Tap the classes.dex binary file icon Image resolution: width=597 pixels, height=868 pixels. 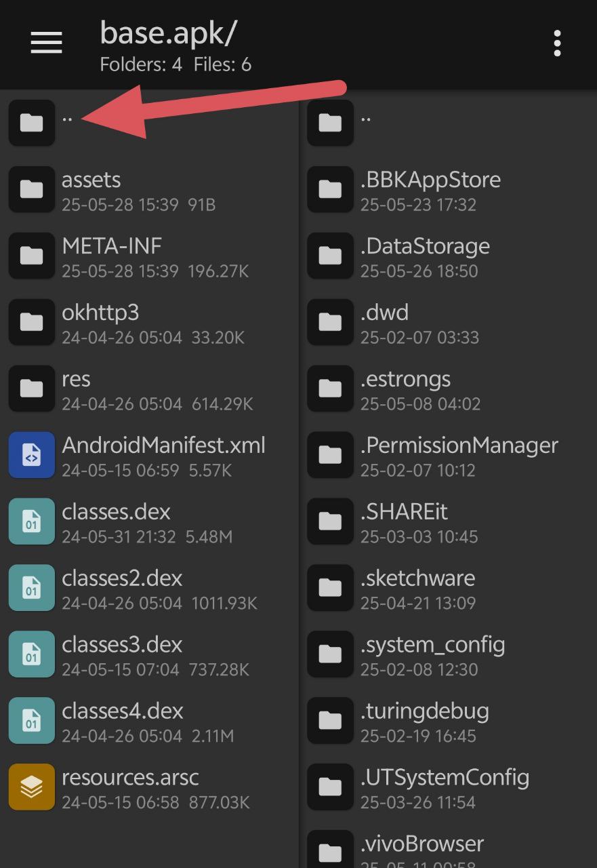point(31,521)
